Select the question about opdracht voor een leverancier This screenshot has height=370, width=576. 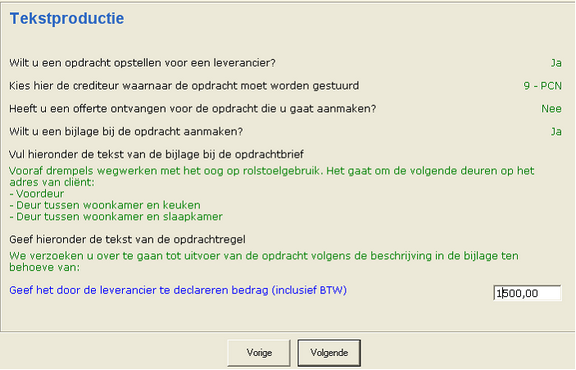point(142,63)
